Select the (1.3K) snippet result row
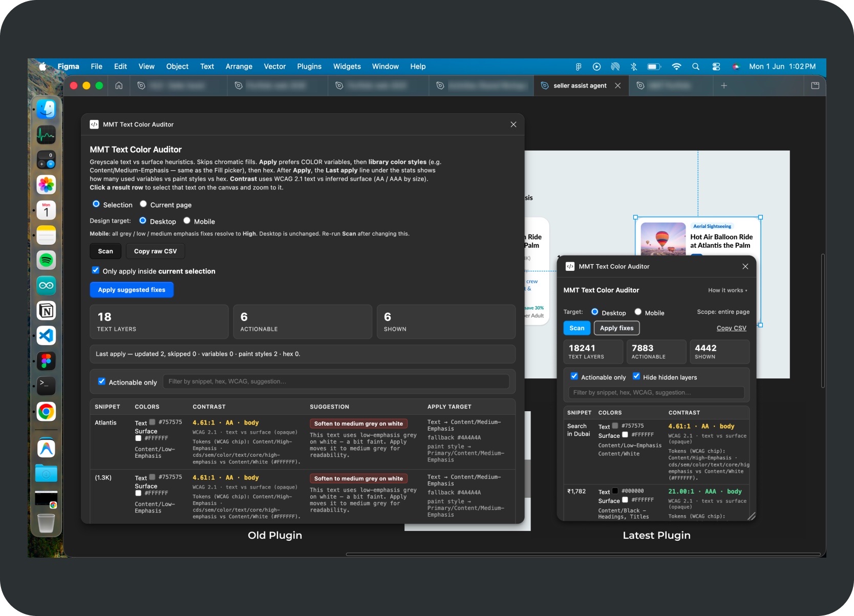Screen dimensions: 854x616 point(302,496)
